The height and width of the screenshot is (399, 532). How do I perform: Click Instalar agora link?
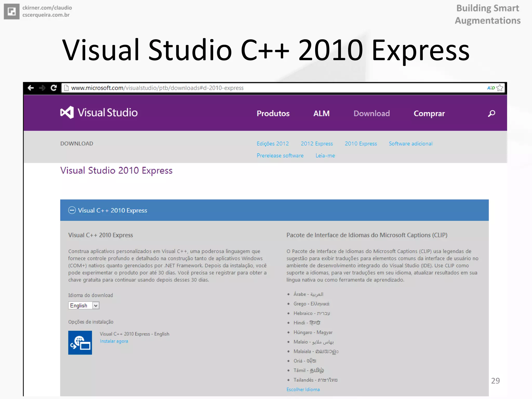tap(114, 341)
